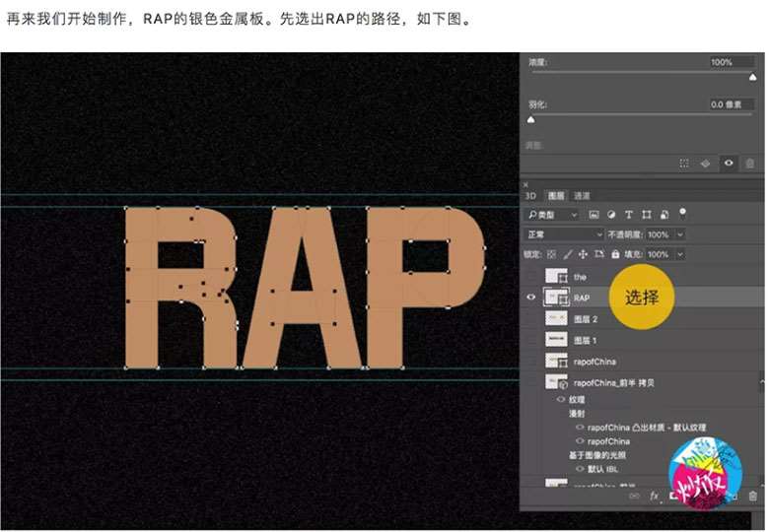Click the orange letter R shape on canvas
The image size is (769, 532).
click(142, 294)
